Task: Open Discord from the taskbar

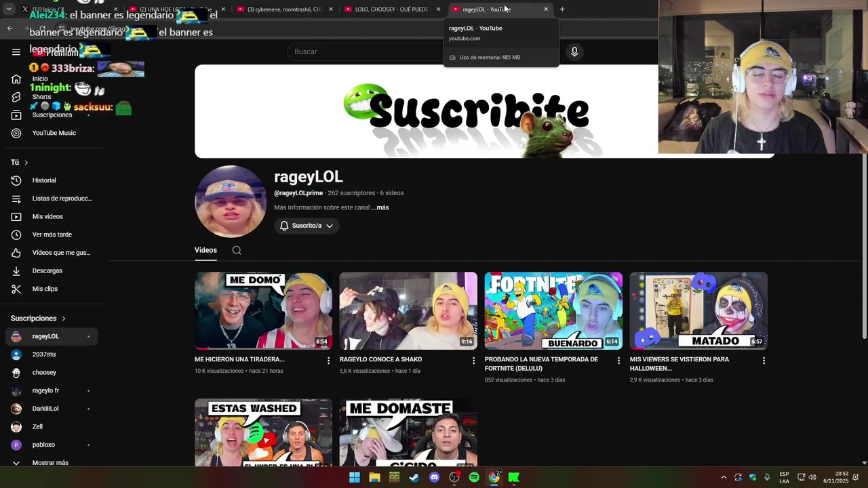Action: pyautogui.click(x=435, y=477)
